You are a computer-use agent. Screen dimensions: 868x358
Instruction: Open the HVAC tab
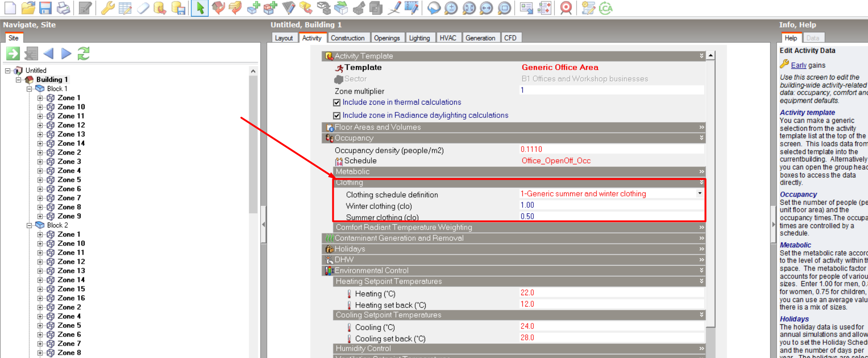click(x=448, y=38)
